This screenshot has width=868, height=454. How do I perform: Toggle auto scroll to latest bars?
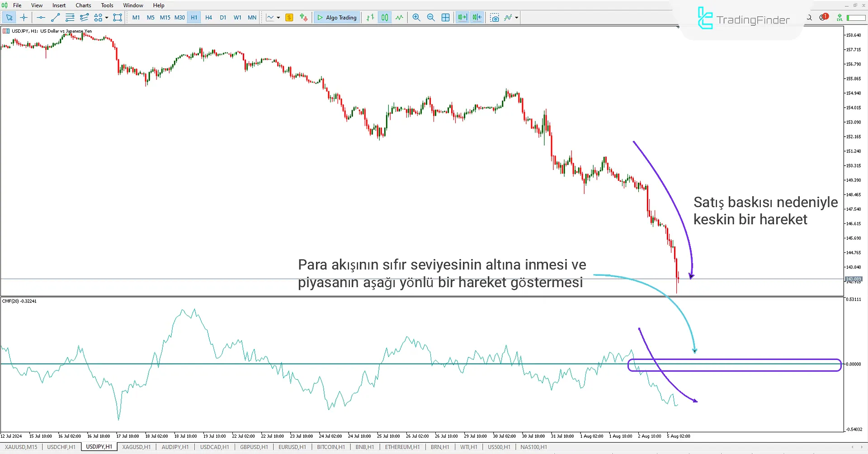pos(462,18)
